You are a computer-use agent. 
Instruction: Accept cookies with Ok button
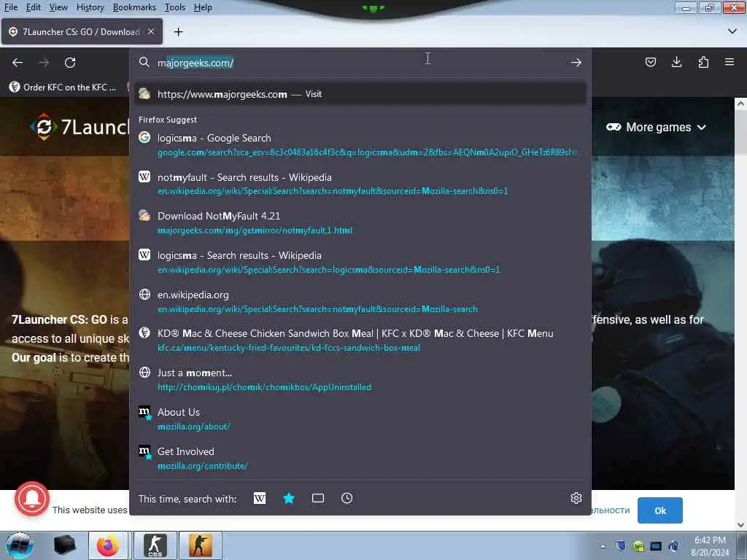pos(659,510)
